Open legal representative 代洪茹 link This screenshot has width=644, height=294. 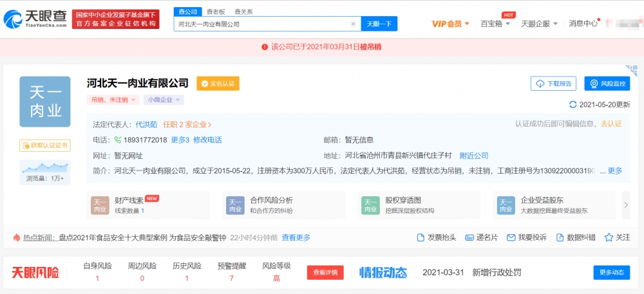coord(147,124)
